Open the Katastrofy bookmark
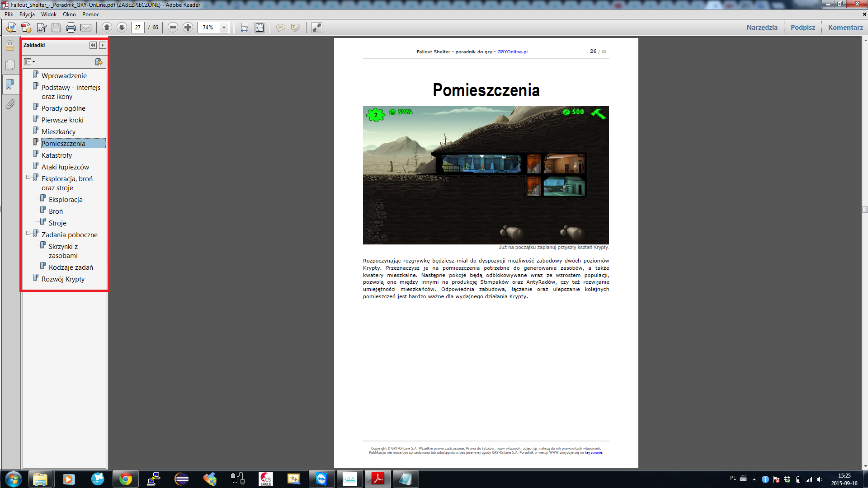 click(x=57, y=155)
